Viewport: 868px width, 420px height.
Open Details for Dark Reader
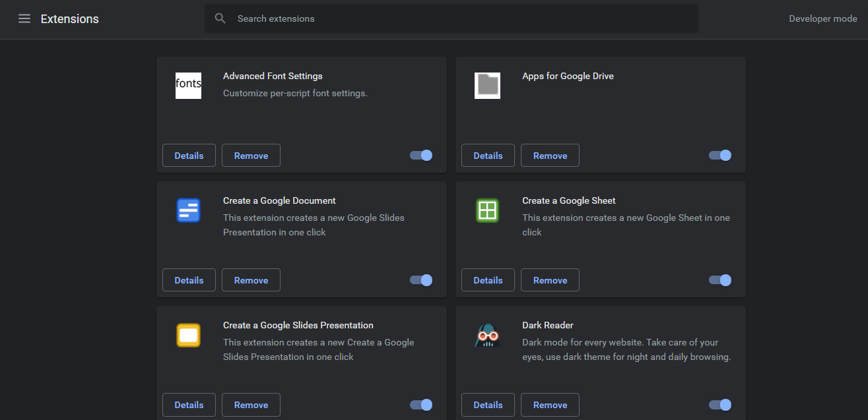488,405
